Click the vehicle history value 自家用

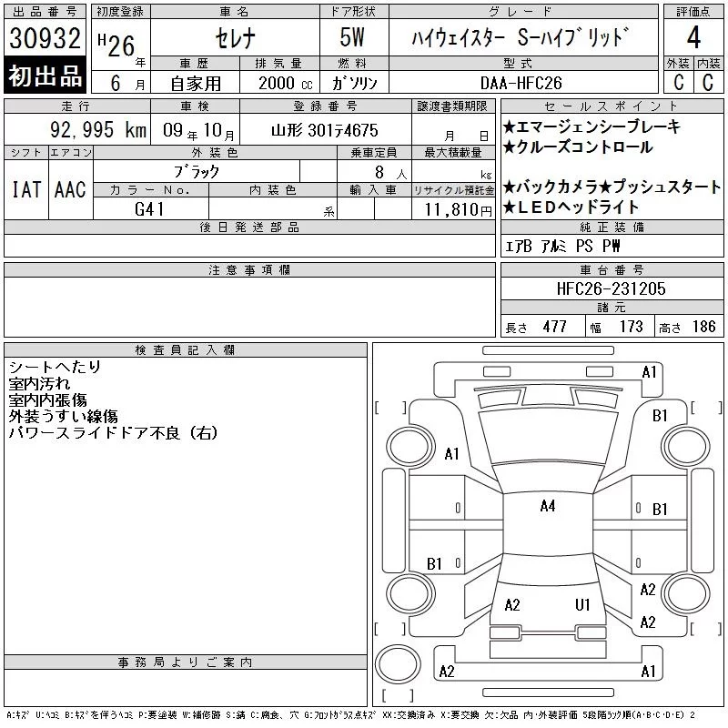[196, 84]
